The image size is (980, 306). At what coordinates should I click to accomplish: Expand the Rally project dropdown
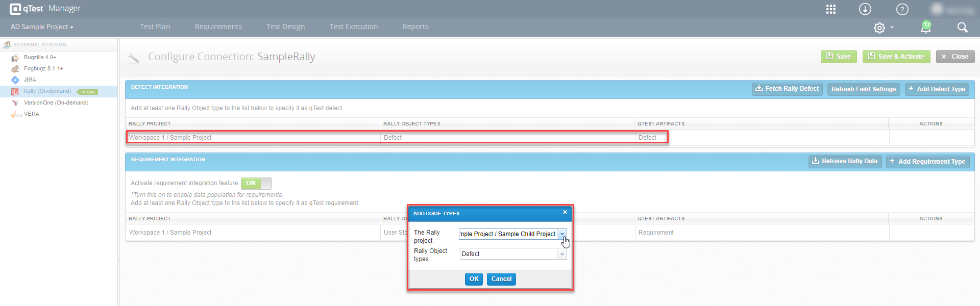coord(562,234)
